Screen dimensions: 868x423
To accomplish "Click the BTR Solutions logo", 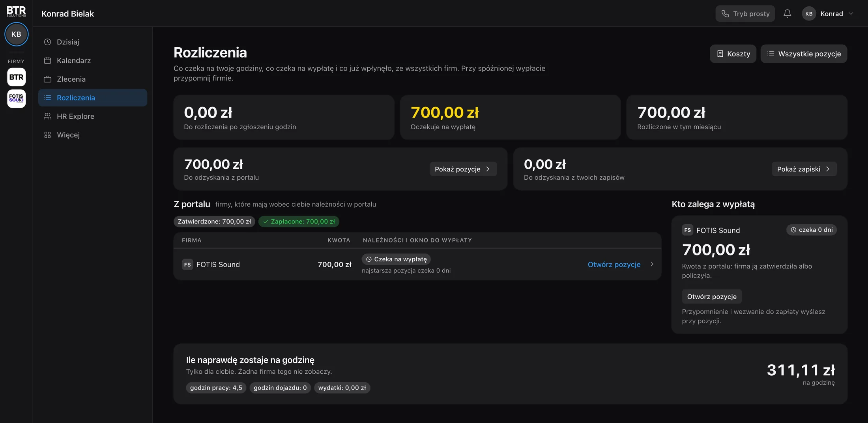I will (16, 11).
